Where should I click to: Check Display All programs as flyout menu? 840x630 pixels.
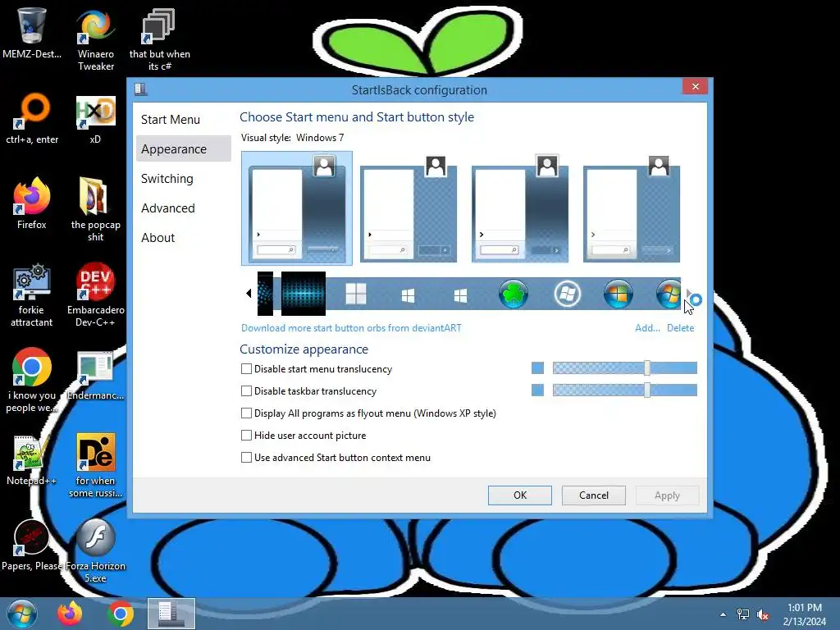[x=246, y=413]
